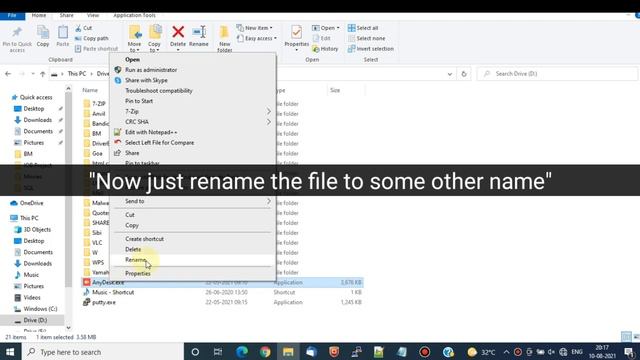Open the Easy access dropdown
The image size is (640, 360).
pyautogui.click(x=257, y=38)
